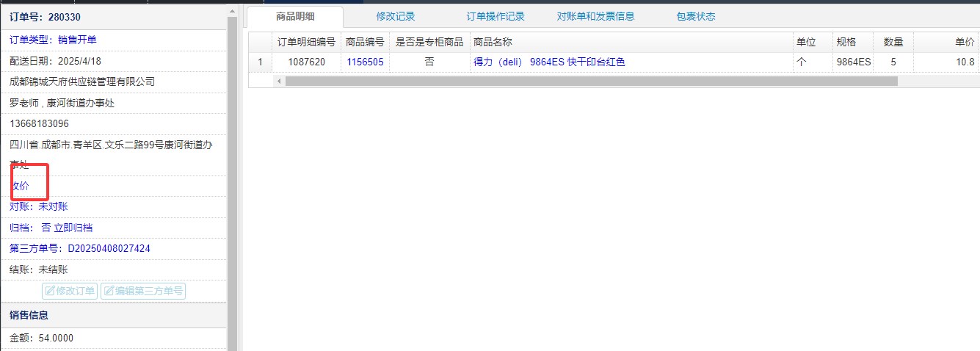Open the 改价 link

pos(20,186)
